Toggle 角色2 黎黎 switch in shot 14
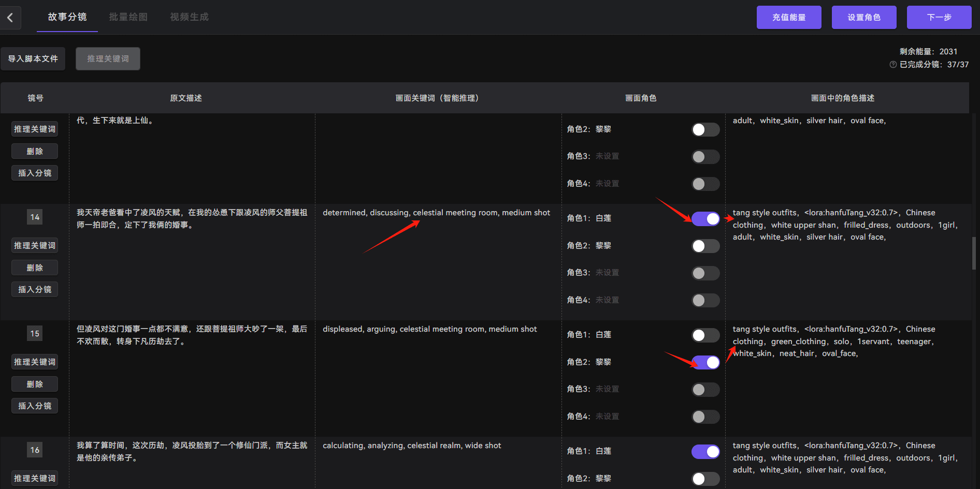 (705, 246)
